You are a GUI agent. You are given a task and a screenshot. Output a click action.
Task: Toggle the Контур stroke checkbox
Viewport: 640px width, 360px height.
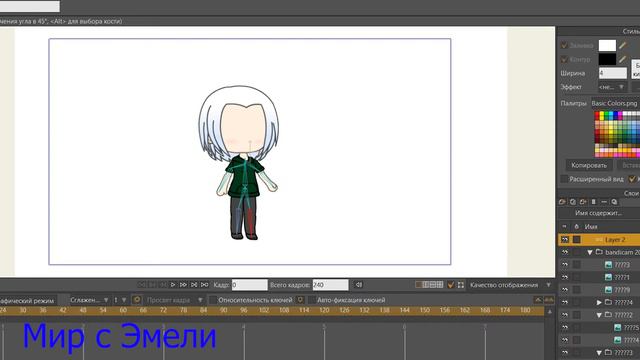click(564, 59)
